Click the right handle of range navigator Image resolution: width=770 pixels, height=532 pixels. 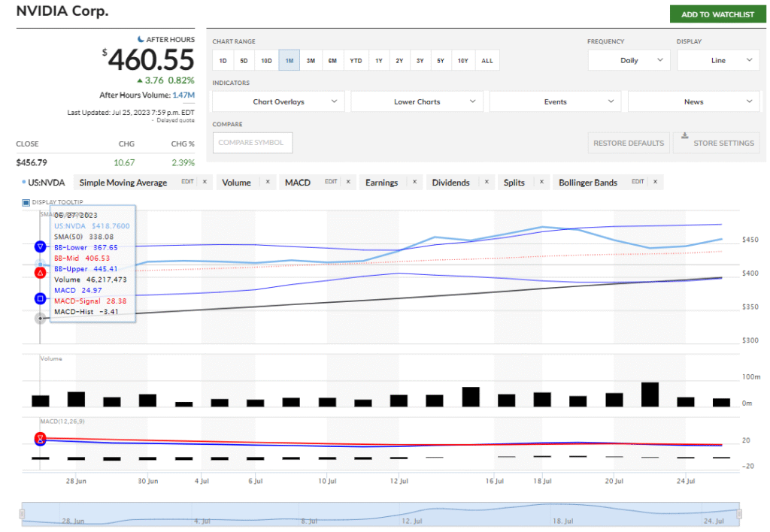[739, 514]
